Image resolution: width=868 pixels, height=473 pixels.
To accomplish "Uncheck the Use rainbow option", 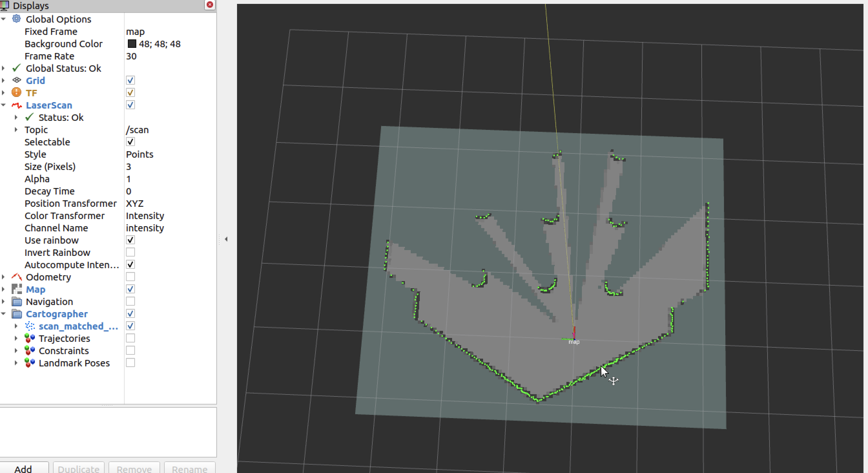I will click(x=130, y=240).
